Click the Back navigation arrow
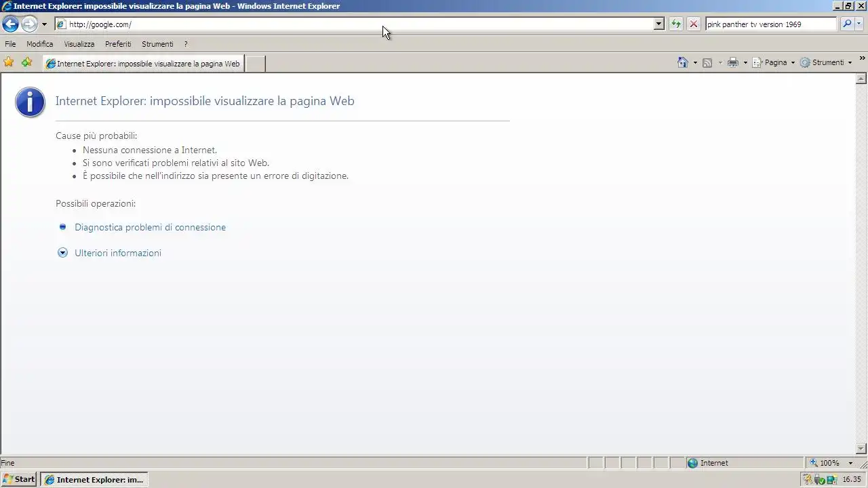The height and width of the screenshot is (488, 868). (x=10, y=24)
